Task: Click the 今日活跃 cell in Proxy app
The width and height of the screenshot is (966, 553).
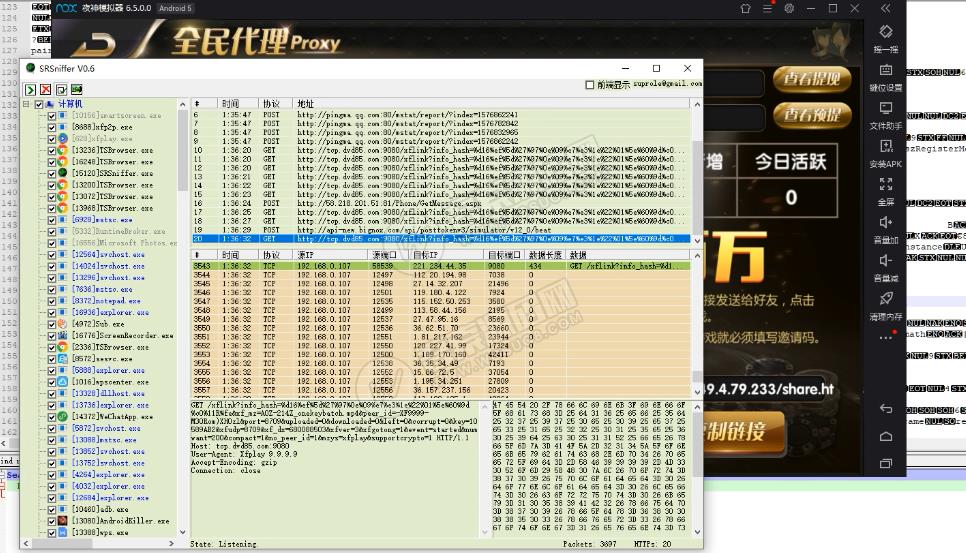Action: pyautogui.click(x=790, y=162)
